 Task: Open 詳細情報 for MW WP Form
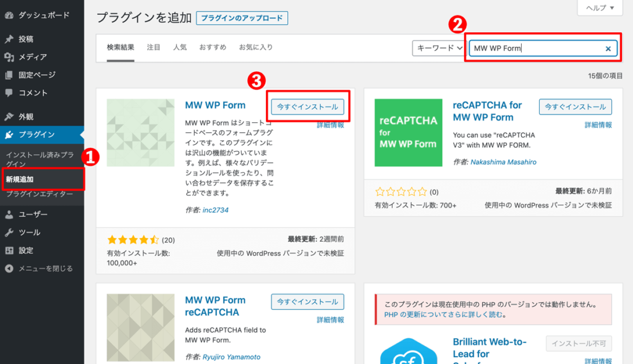point(330,125)
